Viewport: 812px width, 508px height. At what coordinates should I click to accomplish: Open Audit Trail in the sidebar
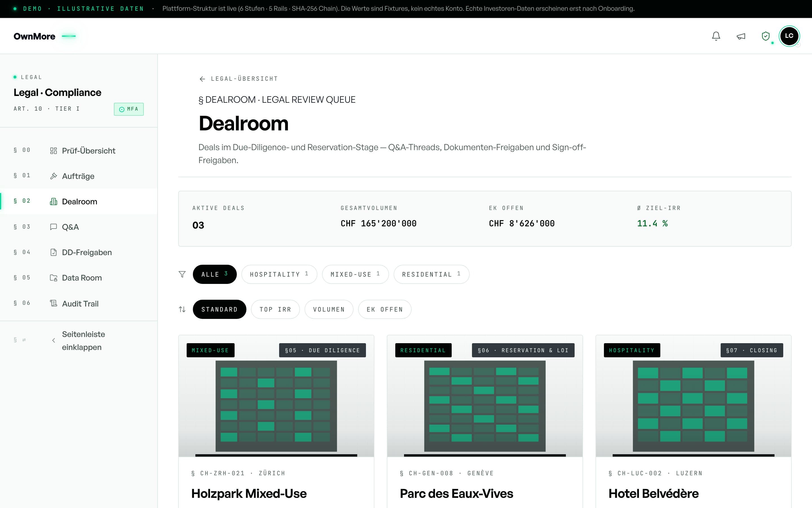[79, 303]
